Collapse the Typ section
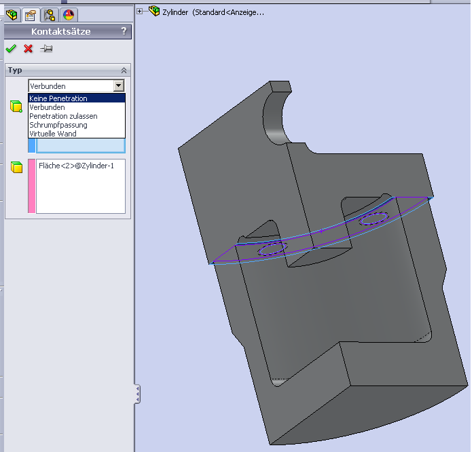Image resolution: width=476 pixels, height=452 pixels. coord(123,70)
